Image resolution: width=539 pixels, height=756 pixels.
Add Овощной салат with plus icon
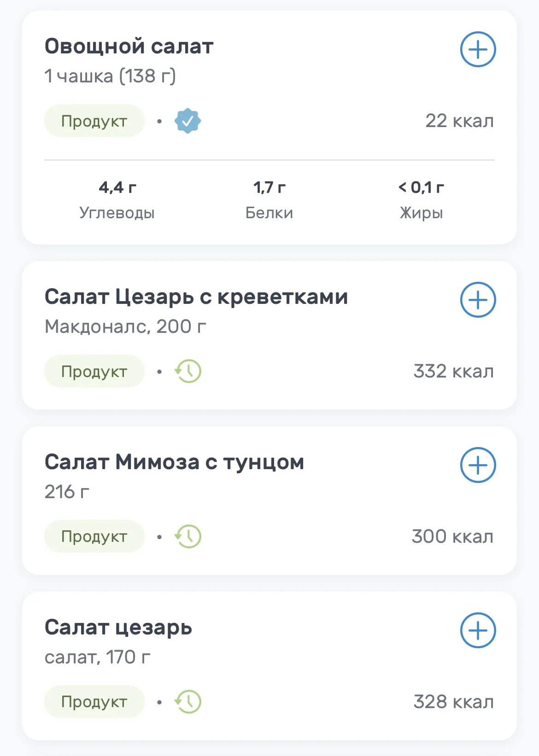pos(478,49)
